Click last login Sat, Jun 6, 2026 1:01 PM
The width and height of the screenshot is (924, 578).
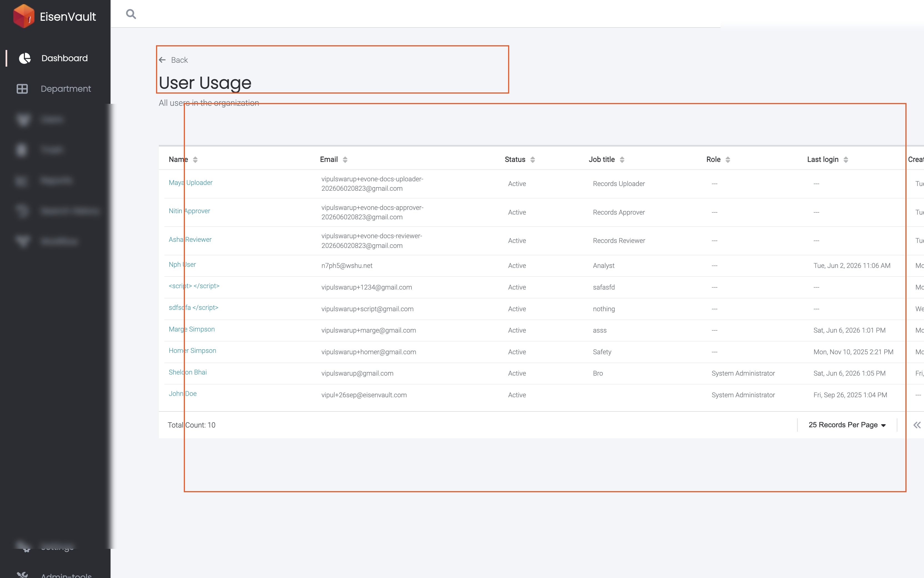coord(850,330)
